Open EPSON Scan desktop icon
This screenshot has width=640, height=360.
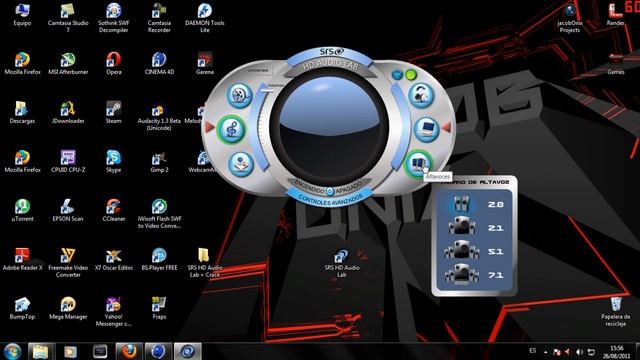(x=68, y=211)
